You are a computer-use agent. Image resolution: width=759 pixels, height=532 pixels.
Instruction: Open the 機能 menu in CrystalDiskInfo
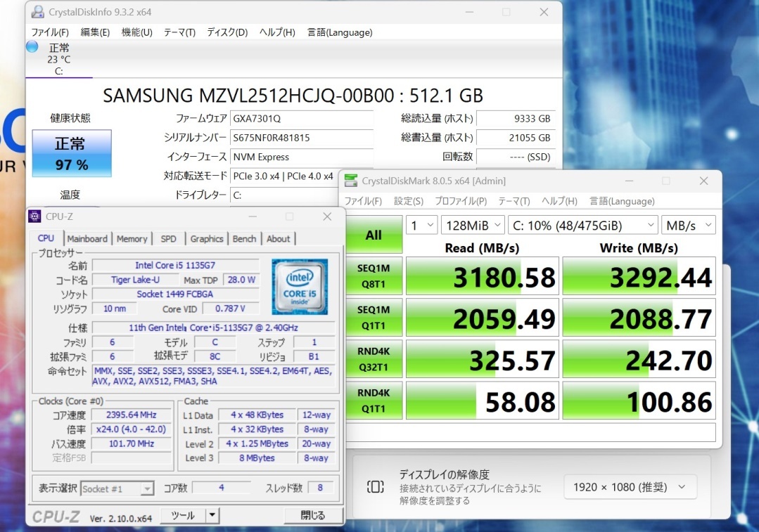point(136,32)
